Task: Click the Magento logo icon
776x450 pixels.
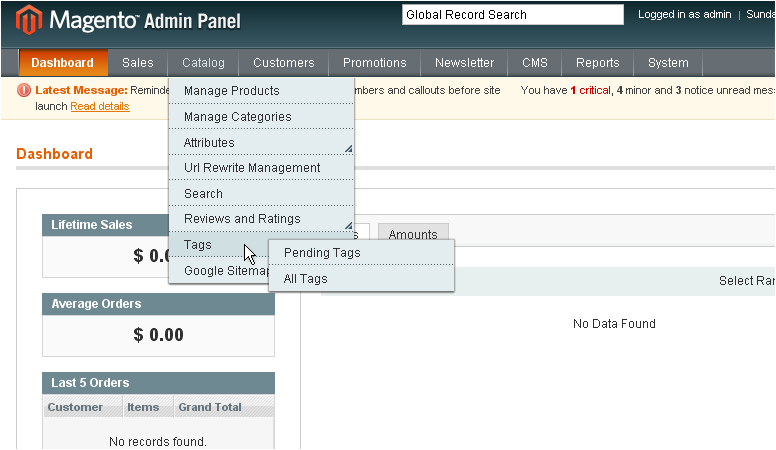Action: [29, 20]
